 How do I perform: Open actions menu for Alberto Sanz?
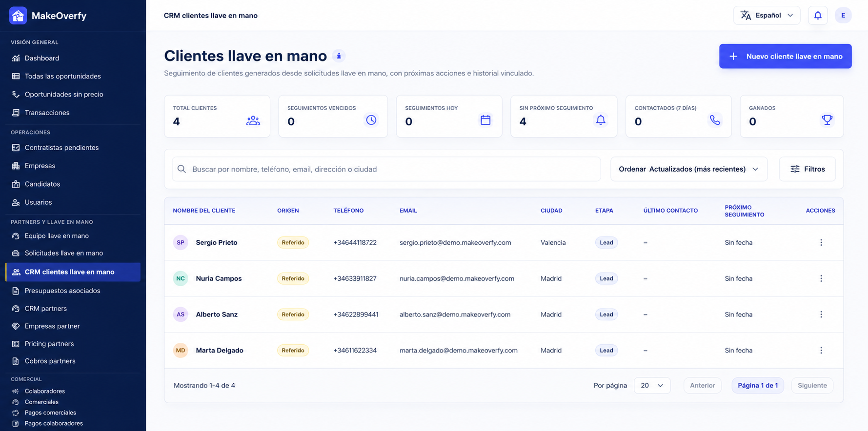(x=821, y=314)
